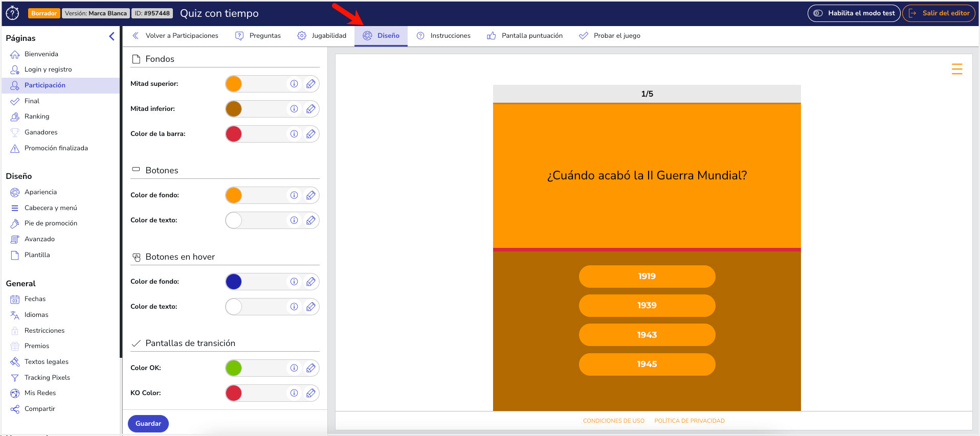Enable the test mode toggle
980x436 pixels.
(854, 13)
